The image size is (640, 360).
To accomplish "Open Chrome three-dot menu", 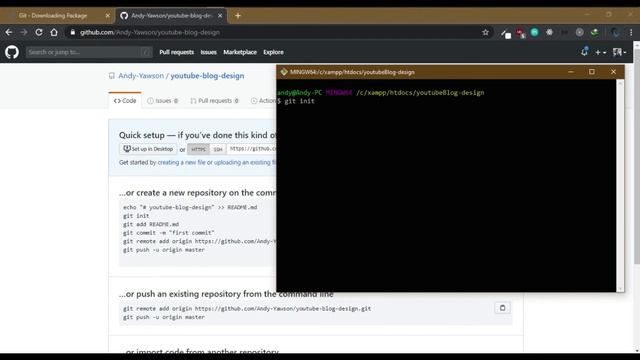I will pyautogui.click(x=631, y=32).
